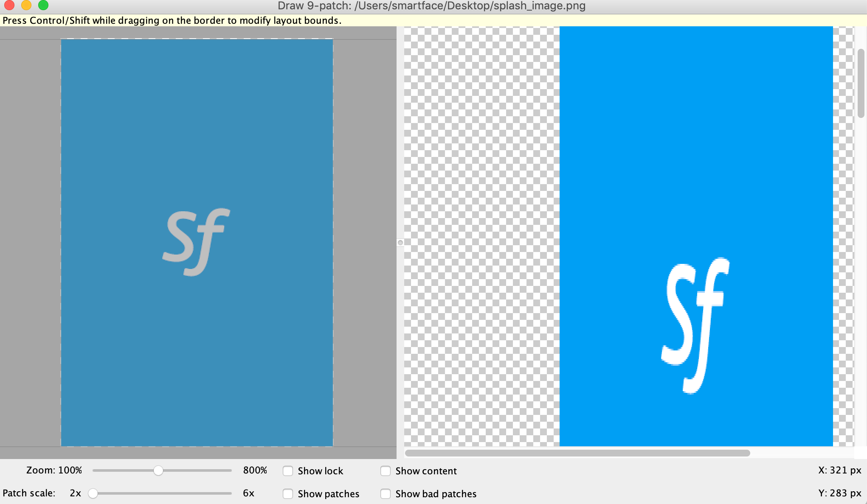Click the Patch scale slider handle

[x=93, y=493]
